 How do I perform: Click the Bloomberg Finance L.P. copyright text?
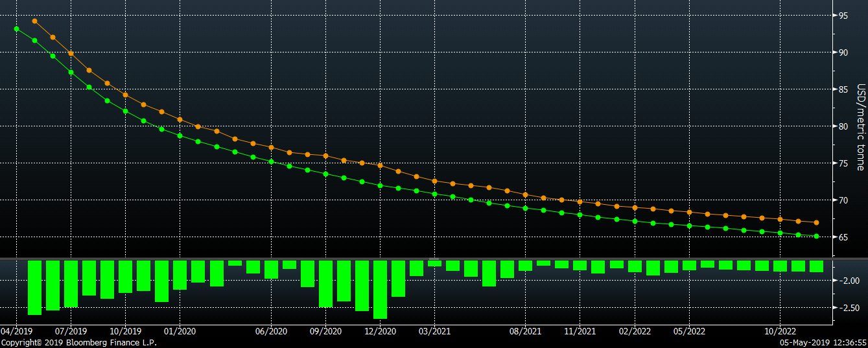pos(78,342)
